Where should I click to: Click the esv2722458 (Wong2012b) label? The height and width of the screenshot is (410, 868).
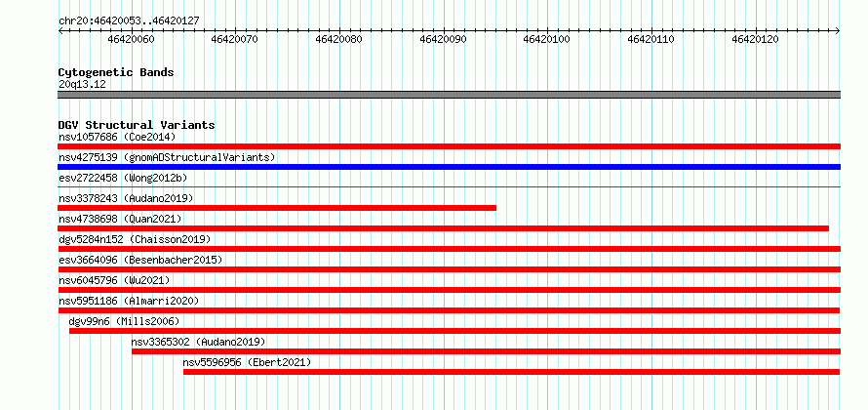point(123,178)
